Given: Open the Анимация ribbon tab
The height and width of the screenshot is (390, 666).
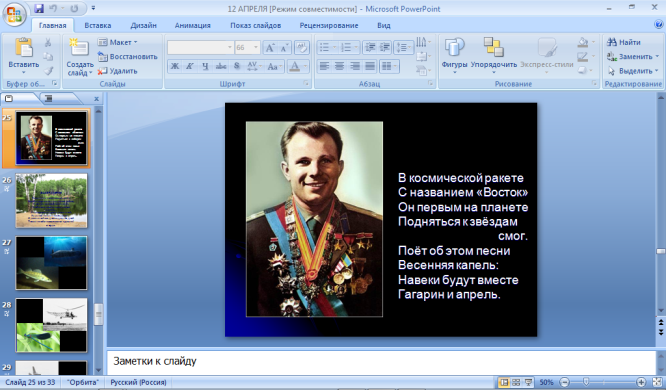Looking at the screenshot, I should coord(192,25).
